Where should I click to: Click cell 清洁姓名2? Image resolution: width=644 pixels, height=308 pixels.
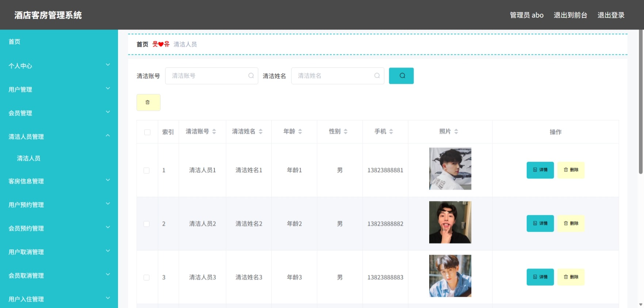coord(249,224)
